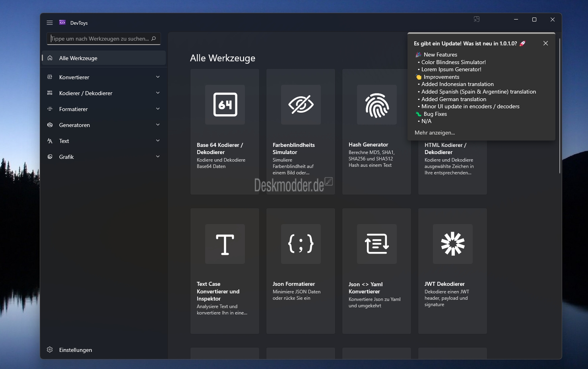The width and height of the screenshot is (588, 369).
Task: Expand the Generatoren category chevron
Action: point(158,125)
